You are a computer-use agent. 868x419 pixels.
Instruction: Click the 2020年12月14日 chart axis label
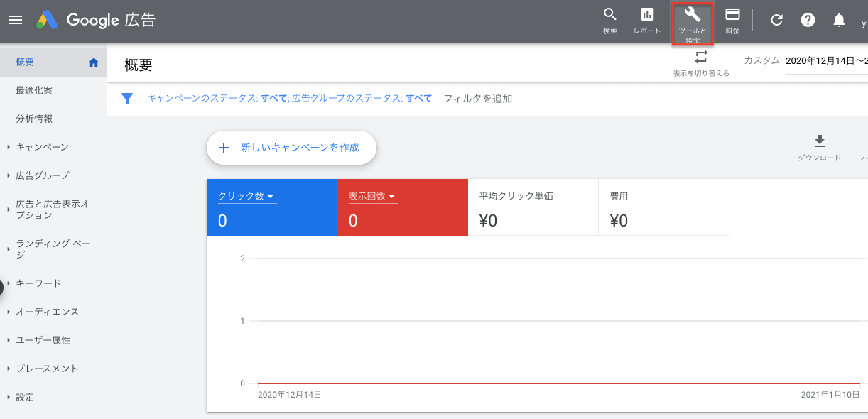(x=290, y=394)
